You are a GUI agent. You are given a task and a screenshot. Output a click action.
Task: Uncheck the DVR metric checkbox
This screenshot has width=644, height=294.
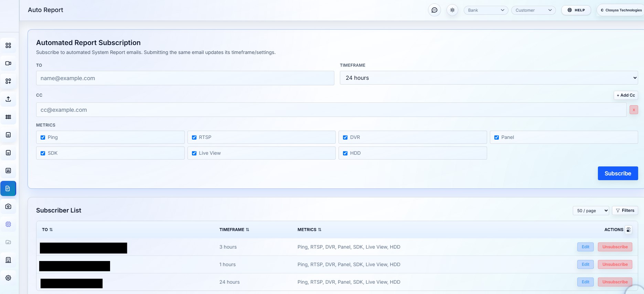[x=345, y=137]
